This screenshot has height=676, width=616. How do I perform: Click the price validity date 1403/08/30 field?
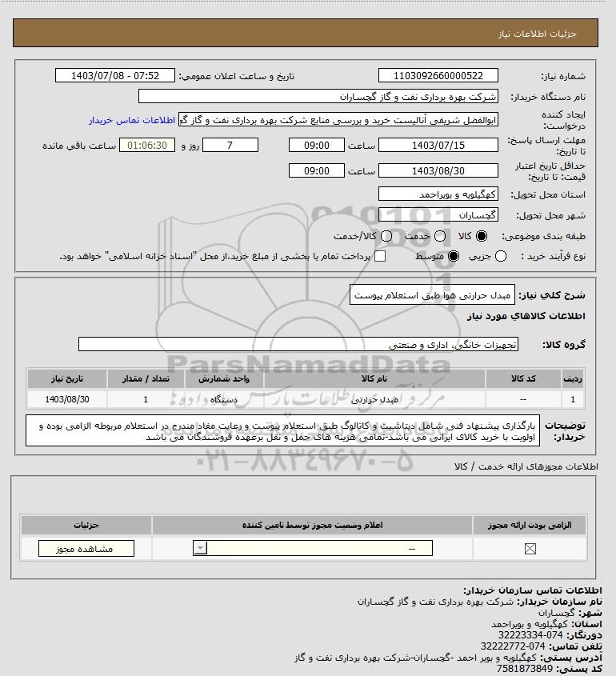[438, 170]
